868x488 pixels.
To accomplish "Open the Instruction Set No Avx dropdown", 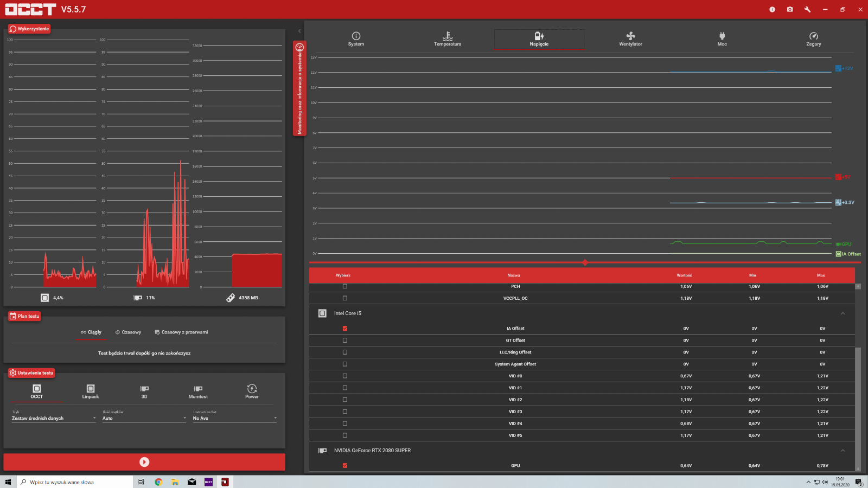I will point(235,418).
